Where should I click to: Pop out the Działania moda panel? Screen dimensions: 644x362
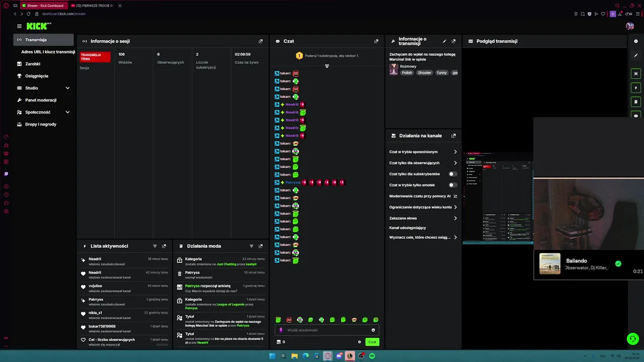pyautogui.click(x=260, y=246)
